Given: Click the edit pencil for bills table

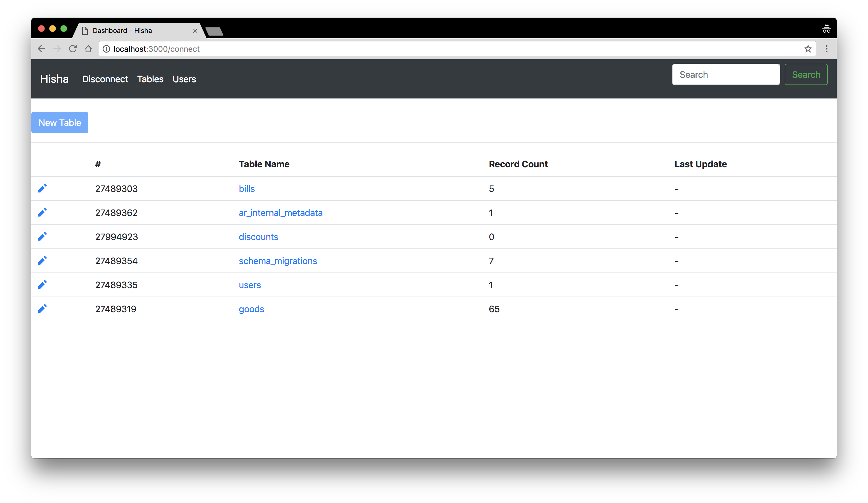Looking at the screenshot, I should tap(43, 189).
